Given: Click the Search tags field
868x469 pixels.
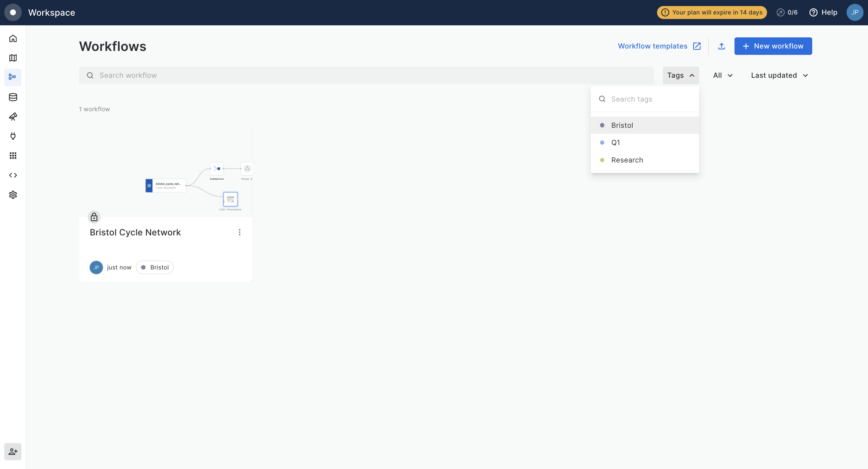Looking at the screenshot, I should coord(650,99).
